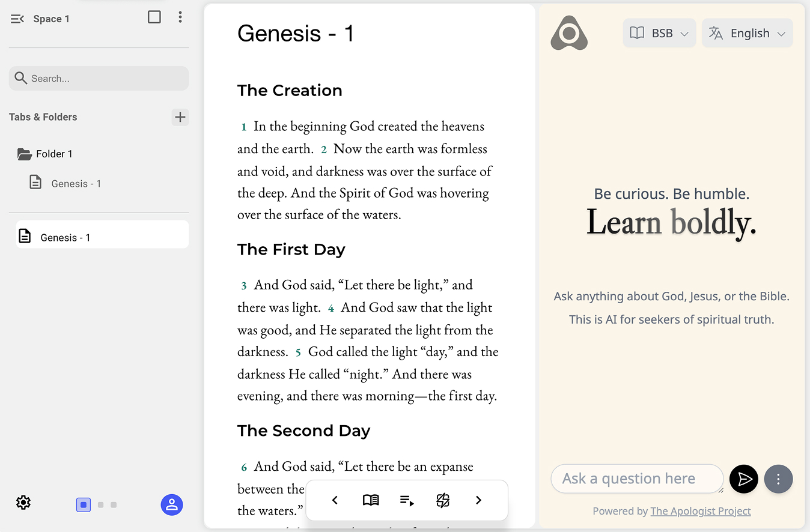810x532 pixels.
Task: Collapse the sidebar with the menu icon
Action: [17, 19]
